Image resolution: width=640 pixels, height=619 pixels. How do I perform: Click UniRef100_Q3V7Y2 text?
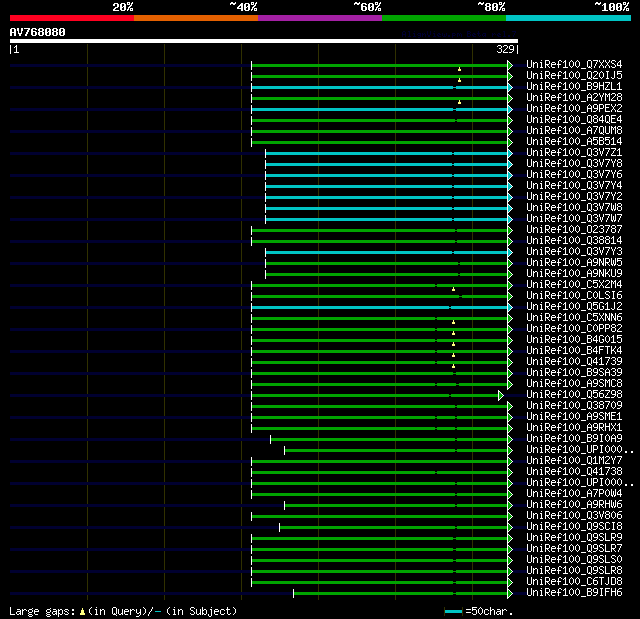tap(574, 197)
